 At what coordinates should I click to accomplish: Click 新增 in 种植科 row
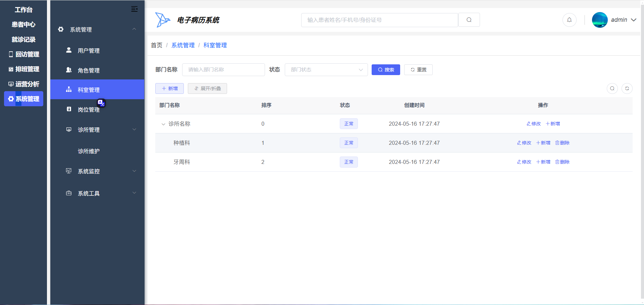(543, 143)
